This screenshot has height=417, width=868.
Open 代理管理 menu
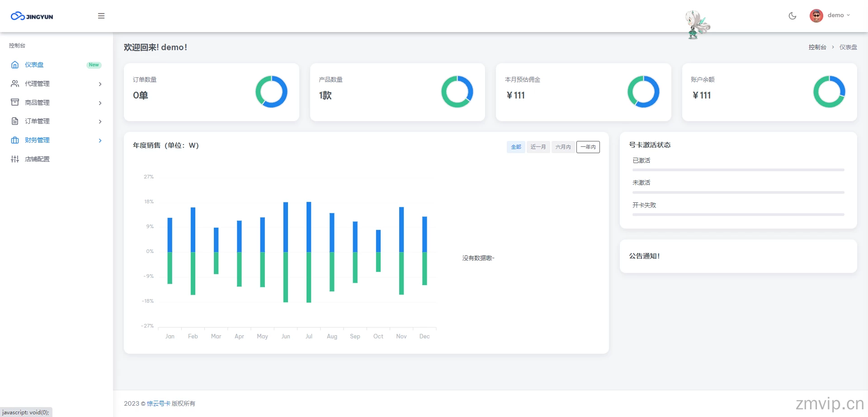tap(56, 84)
